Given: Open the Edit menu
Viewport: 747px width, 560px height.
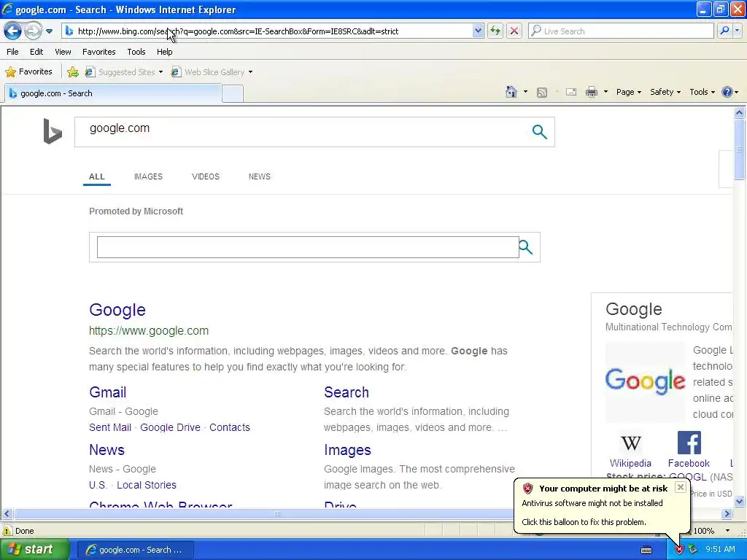Looking at the screenshot, I should 36,52.
